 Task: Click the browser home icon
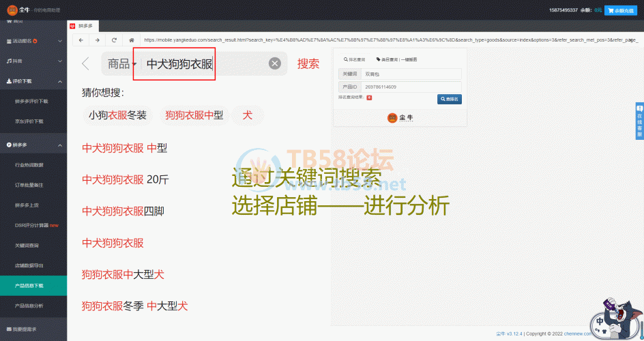132,40
